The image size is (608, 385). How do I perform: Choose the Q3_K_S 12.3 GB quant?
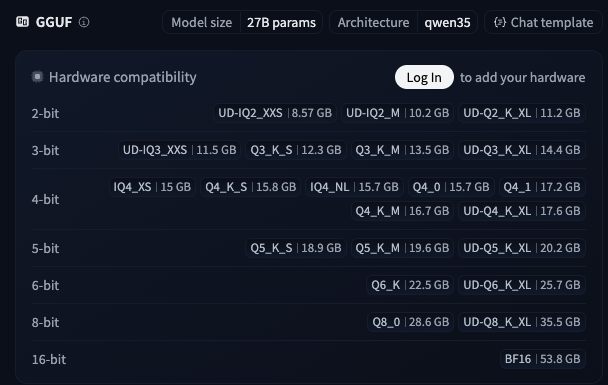(296, 150)
